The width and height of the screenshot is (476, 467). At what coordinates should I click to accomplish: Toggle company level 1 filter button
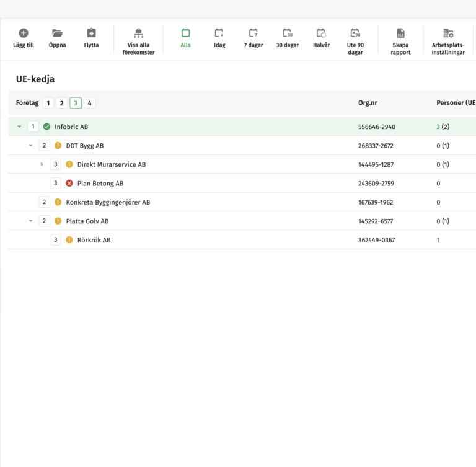coord(48,103)
